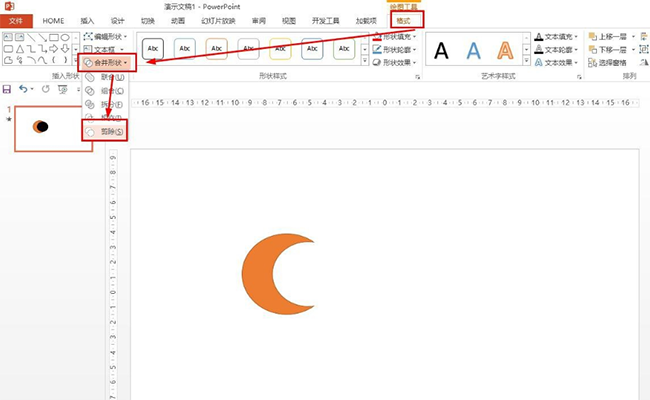Open the 编辑形状 (Edit Shape) dropdown
The height and width of the screenshot is (400, 650).
click(x=106, y=35)
